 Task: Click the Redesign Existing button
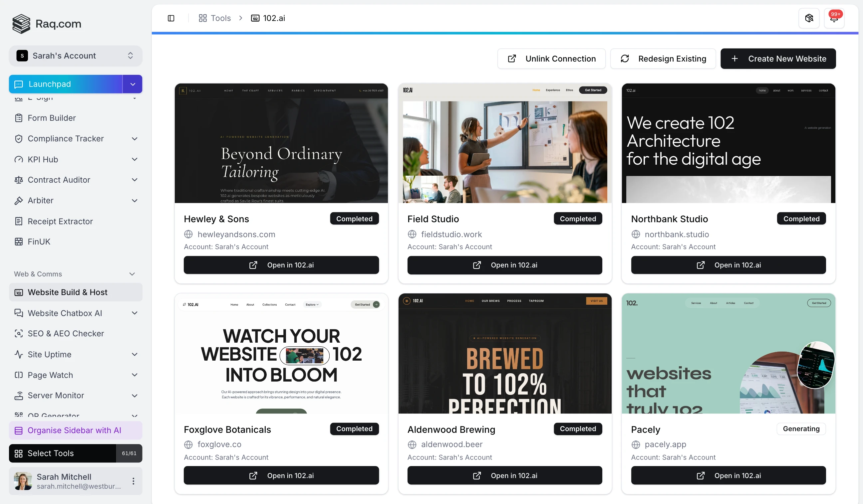click(663, 59)
